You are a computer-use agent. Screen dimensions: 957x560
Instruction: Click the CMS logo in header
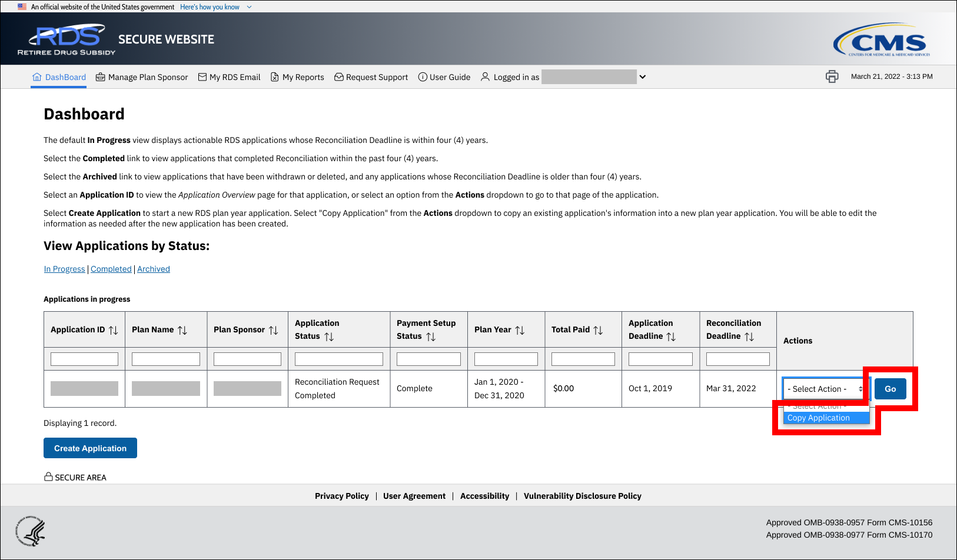pyautogui.click(x=881, y=40)
